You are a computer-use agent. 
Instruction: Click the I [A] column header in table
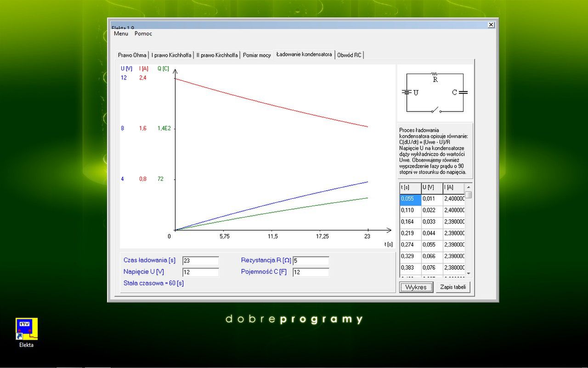454,188
